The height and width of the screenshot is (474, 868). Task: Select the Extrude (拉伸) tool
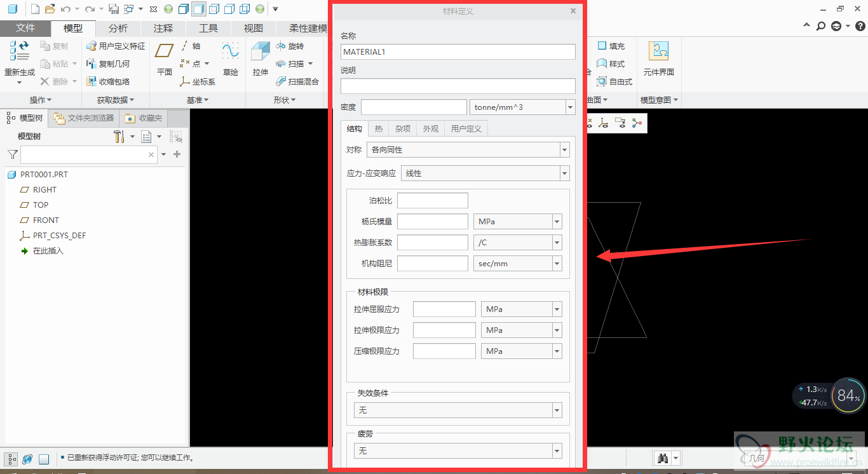[x=261, y=60]
